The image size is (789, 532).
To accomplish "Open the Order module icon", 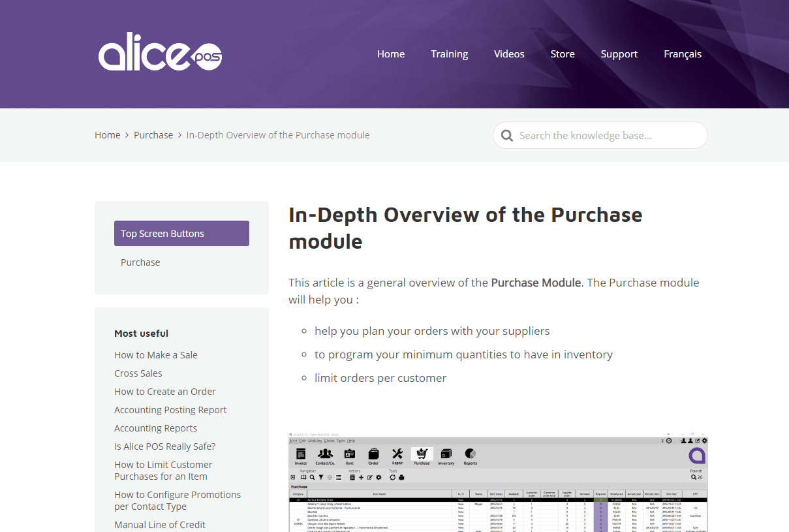I will [x=373, y=454].
